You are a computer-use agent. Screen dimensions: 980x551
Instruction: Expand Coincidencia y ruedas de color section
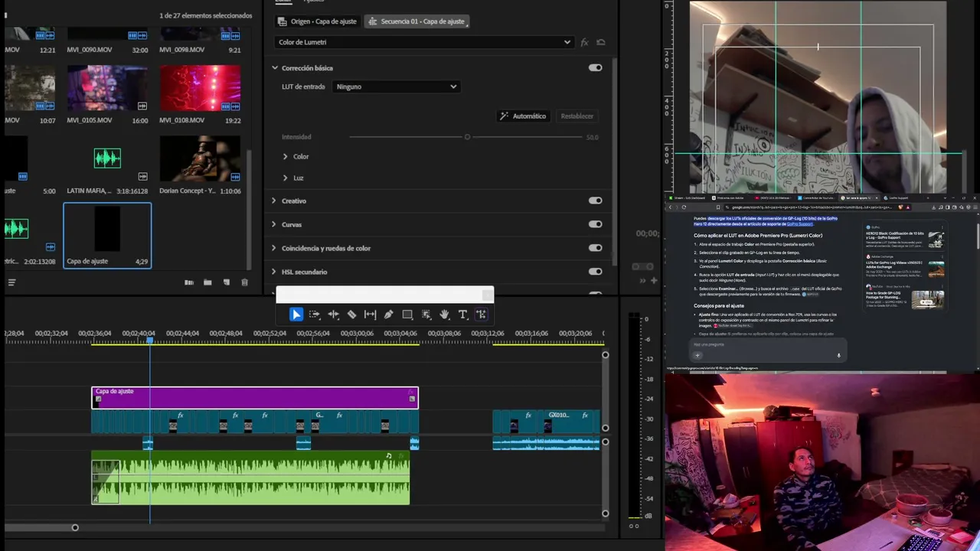[273, 248]
